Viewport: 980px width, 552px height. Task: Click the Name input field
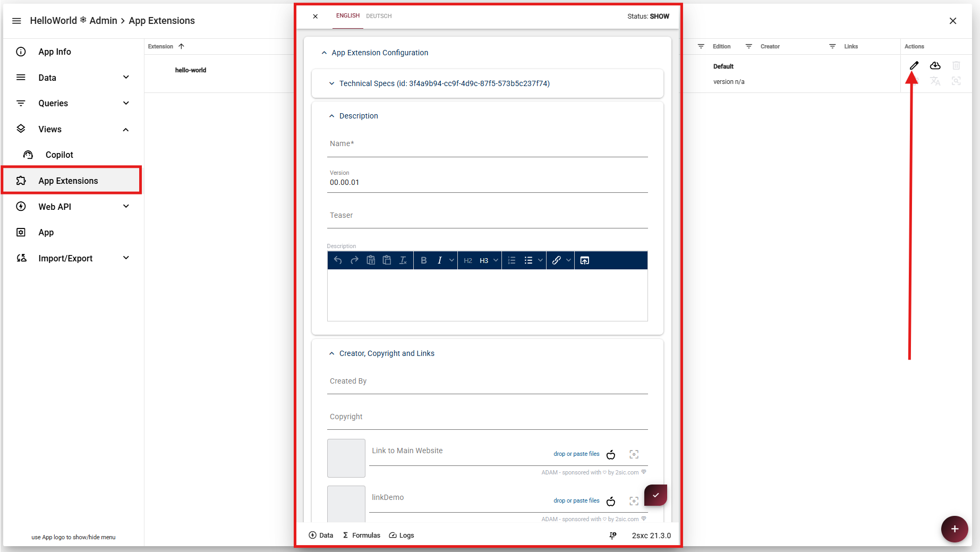[x=487, y=145]
